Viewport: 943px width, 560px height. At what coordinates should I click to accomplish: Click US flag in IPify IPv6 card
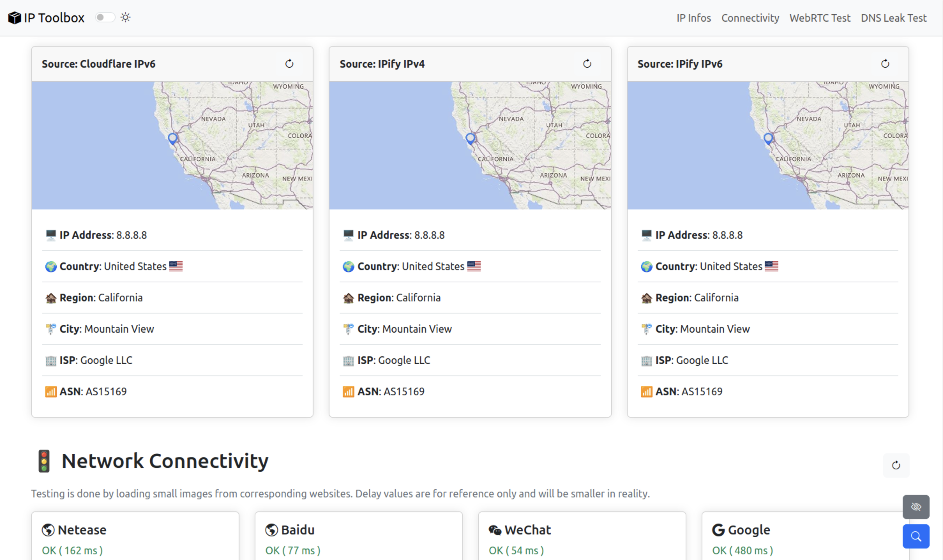(771, 266)
